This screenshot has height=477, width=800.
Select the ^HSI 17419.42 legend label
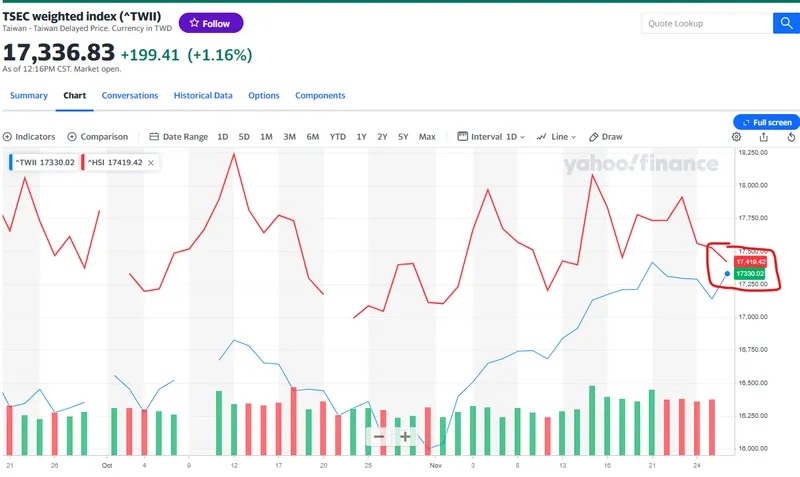point(115,162)
